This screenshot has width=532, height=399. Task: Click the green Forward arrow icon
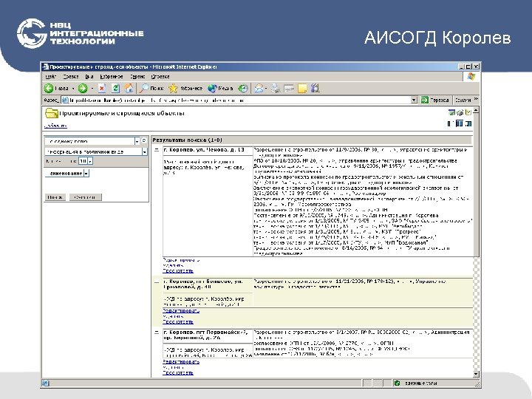(x=83, y=89)
